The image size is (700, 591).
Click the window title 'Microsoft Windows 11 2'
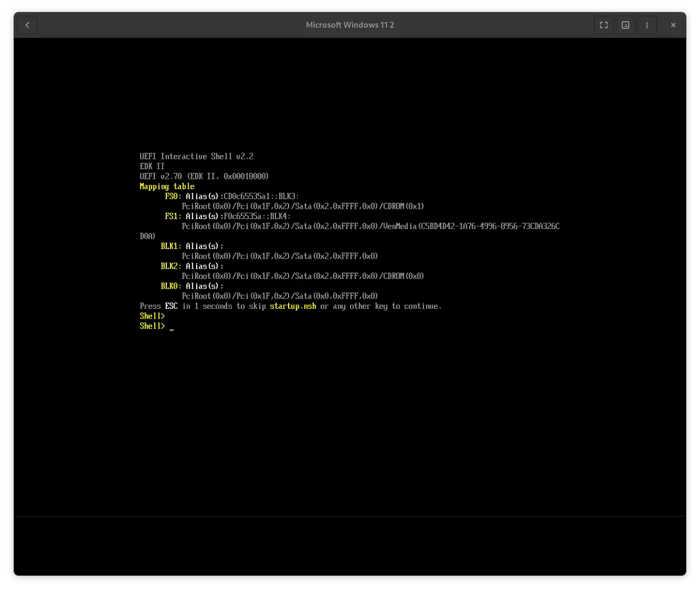point(349,25)
